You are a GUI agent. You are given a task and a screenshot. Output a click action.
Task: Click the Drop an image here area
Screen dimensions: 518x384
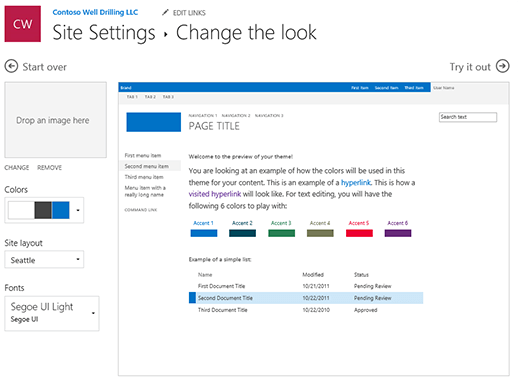(56, 120)
